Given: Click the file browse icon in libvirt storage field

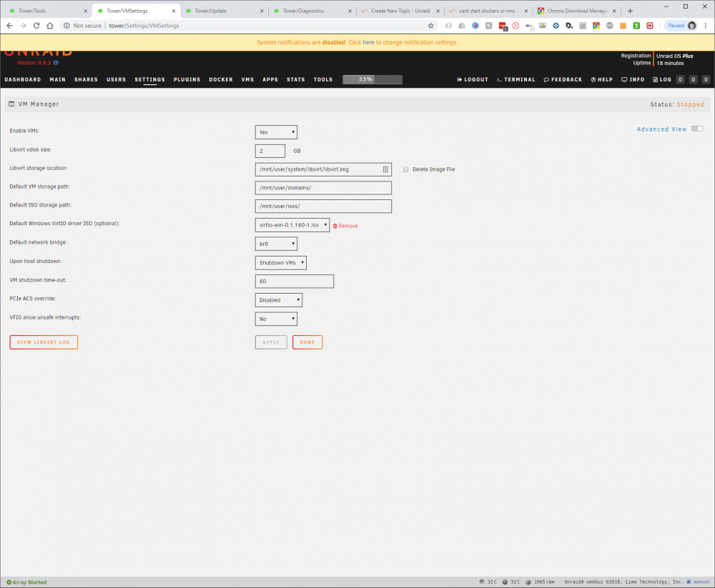Looking at the screenshot, I should (385, 169).
